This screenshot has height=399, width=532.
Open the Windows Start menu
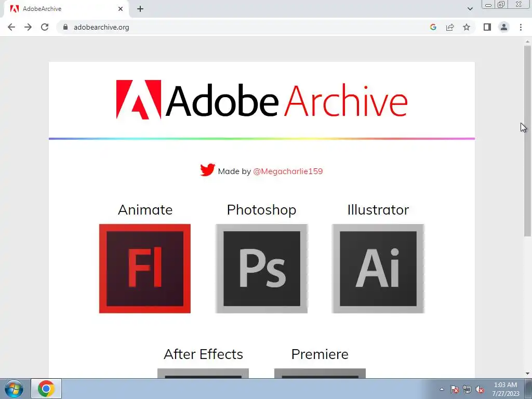14,389
